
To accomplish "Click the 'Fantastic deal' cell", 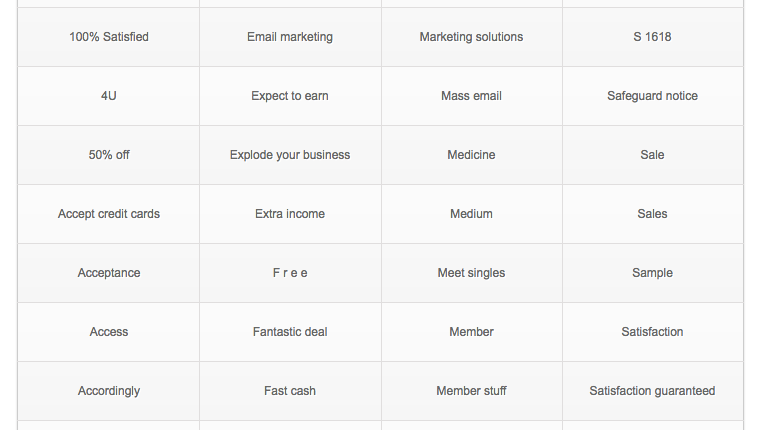I will pos(290,332).
